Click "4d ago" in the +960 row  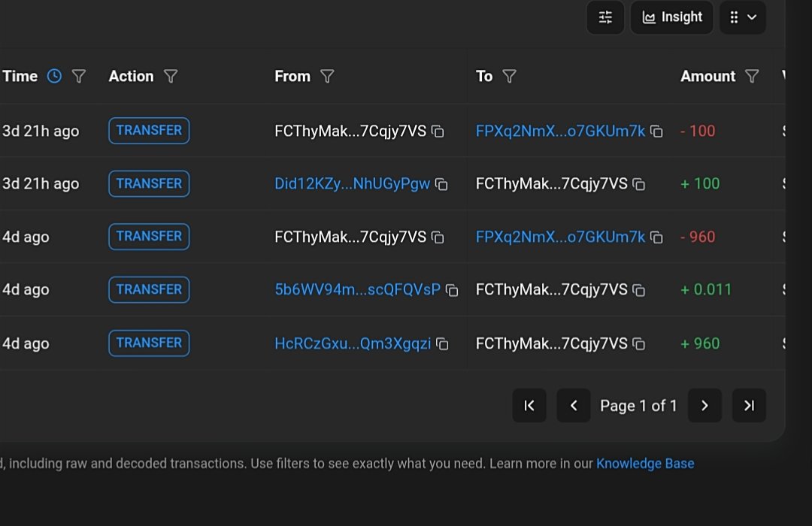26,343
